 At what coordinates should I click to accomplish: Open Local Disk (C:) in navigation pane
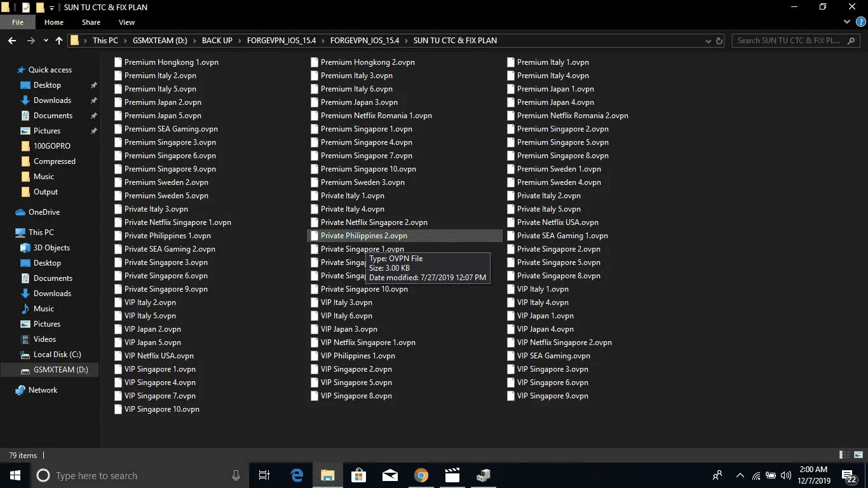point(57,355)
